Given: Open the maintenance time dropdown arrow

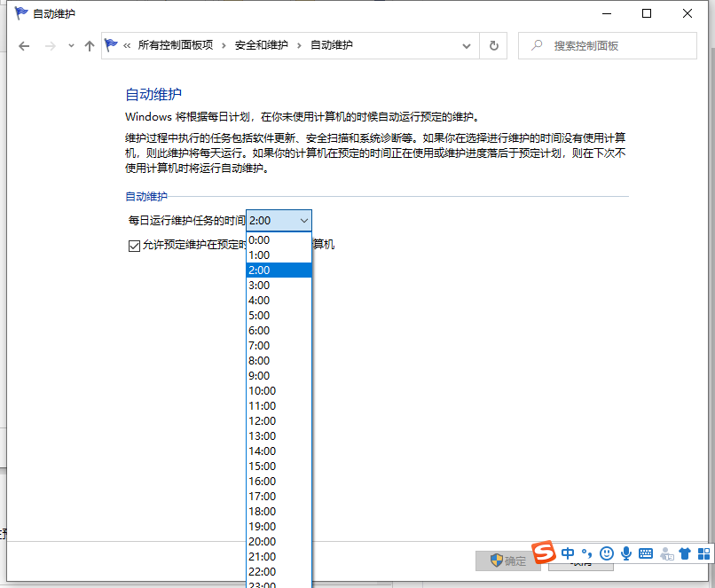Looking at the screenshot, I should (303, 220).
